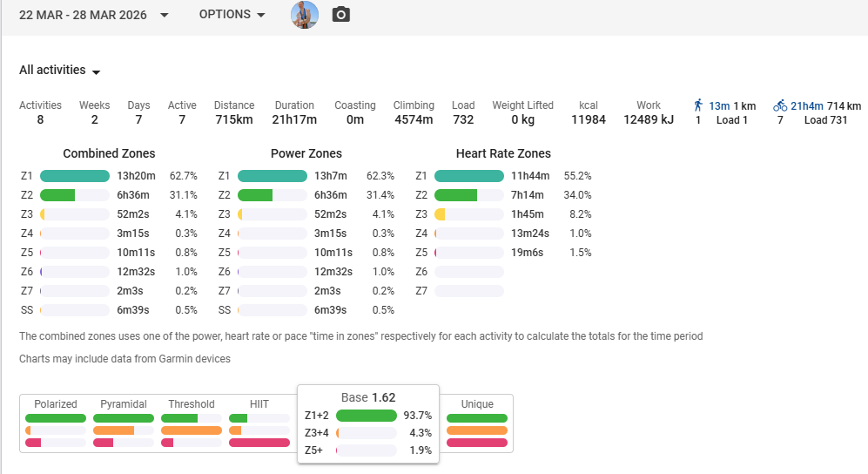Click the Power Zones Z1 teal bar
Viewport: 868px width, 474px height.
[x=272, y=176]
